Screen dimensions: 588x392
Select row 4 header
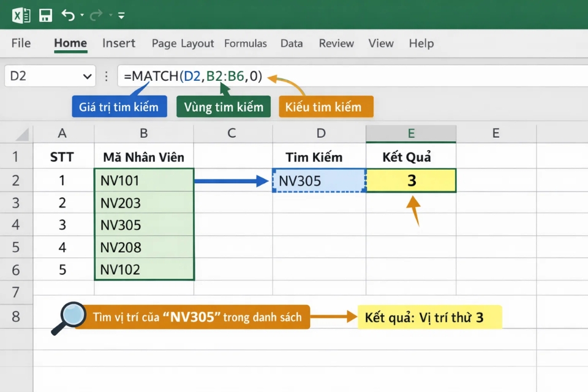(16, 225)
